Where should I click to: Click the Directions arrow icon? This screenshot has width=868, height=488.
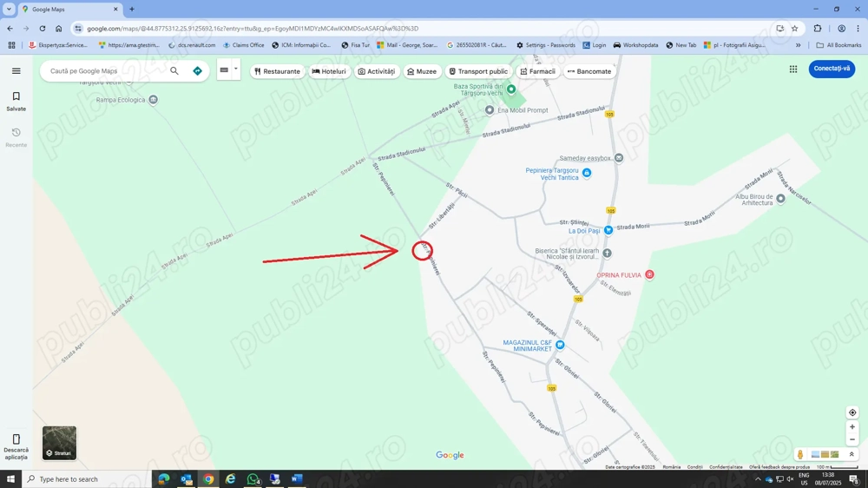[197, 71]
